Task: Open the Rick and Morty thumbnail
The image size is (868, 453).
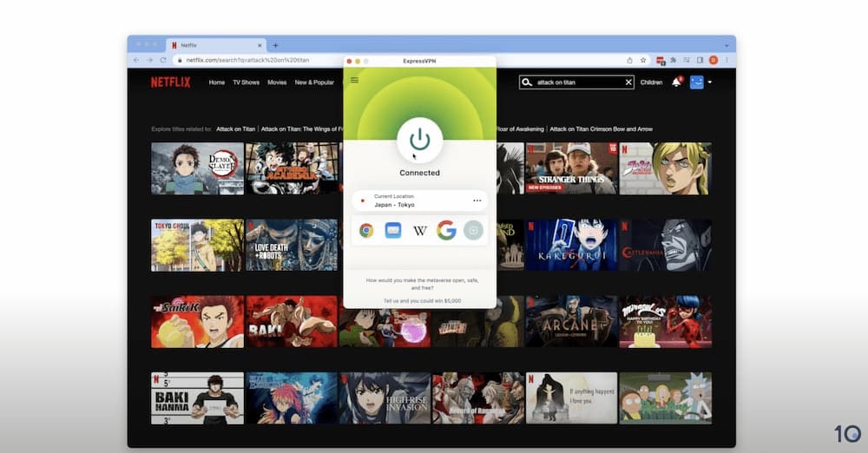Action: (666, 397)
